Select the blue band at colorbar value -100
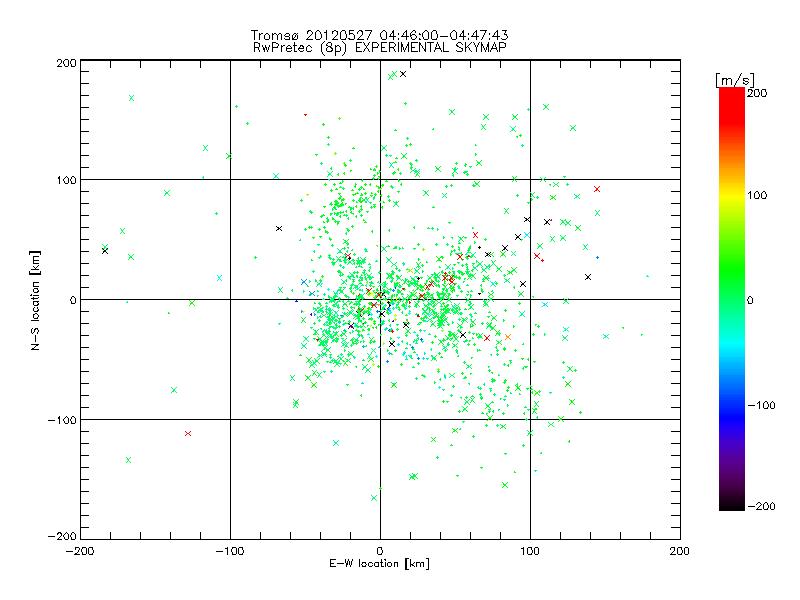 [x=732, y=406]
